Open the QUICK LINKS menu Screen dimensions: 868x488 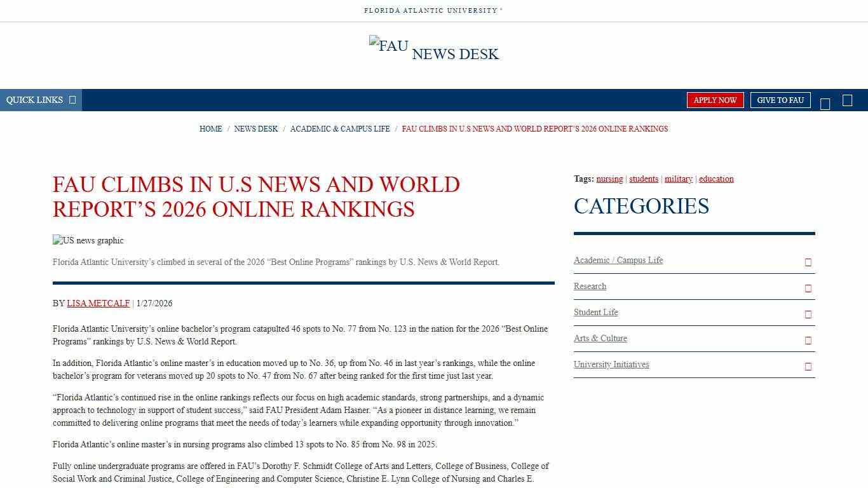(34, 100)
